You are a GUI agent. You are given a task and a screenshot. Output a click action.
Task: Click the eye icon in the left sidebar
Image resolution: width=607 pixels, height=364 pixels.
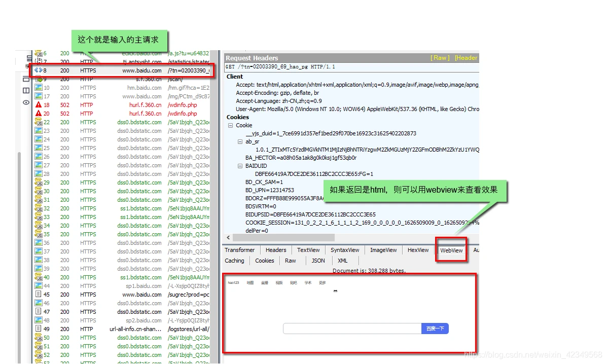coord(26,102)
